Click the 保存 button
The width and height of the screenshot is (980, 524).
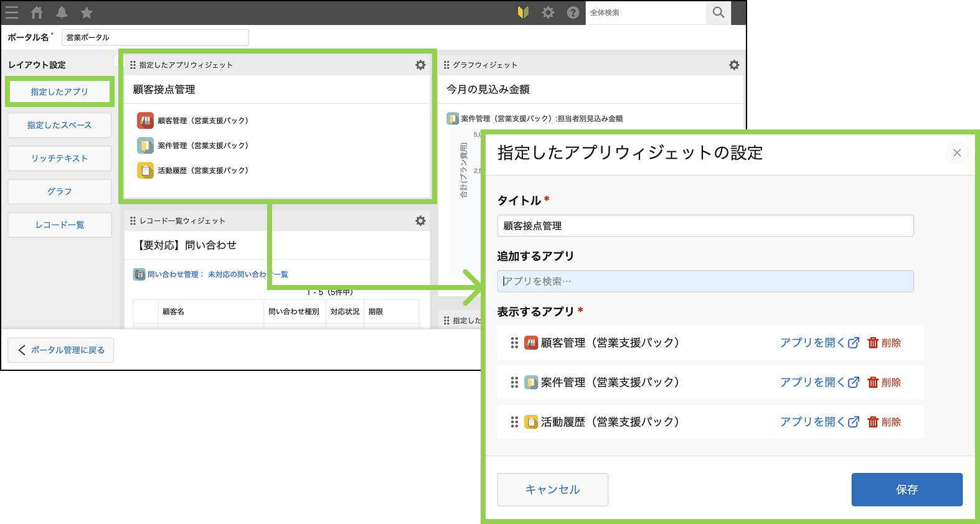tap(907, 490)
